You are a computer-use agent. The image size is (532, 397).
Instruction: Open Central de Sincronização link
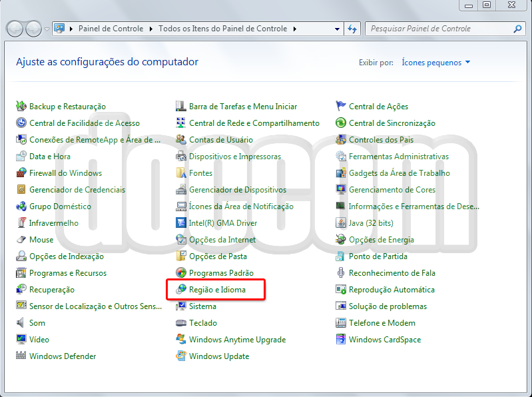[x=392, y=123]
